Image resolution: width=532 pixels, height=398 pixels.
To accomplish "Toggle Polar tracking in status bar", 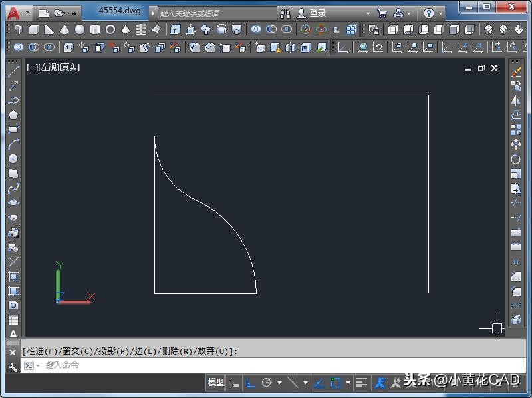I will click(x=267, y=383).
